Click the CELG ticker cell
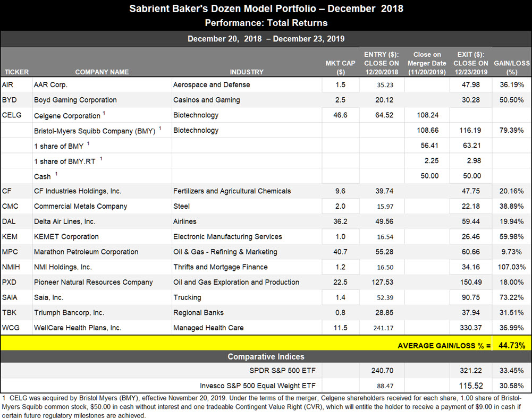The height and width of the screenshot is (419, 532). point(12,115)
